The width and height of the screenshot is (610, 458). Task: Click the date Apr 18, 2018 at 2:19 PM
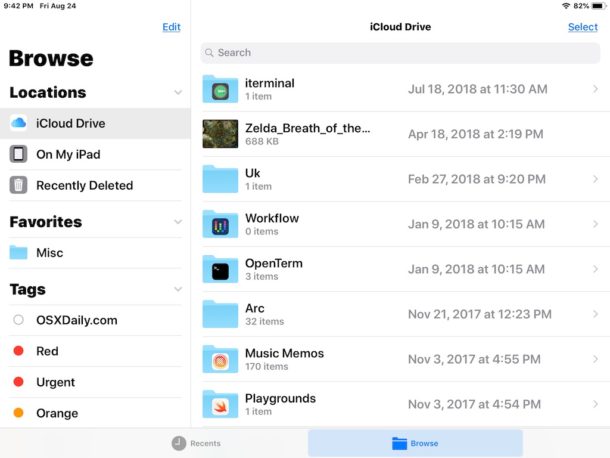(476, 134)
